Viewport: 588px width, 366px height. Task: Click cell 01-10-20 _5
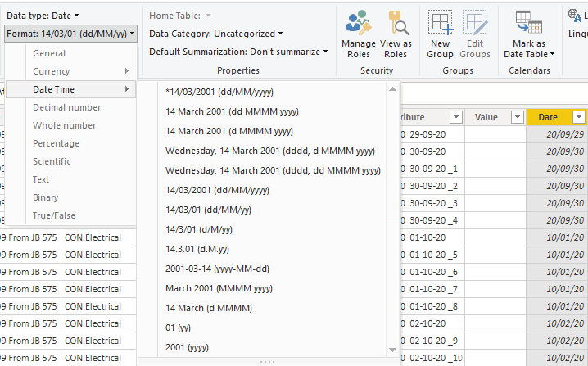click(432, 255)
